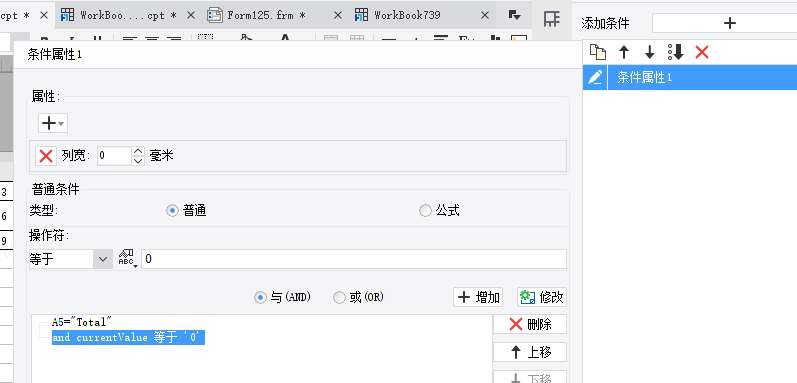Image resolution: width=797 pixels, height=383 pixels.
Task: Close the WorkBook739 tab
Action: (x=485, y=15)
